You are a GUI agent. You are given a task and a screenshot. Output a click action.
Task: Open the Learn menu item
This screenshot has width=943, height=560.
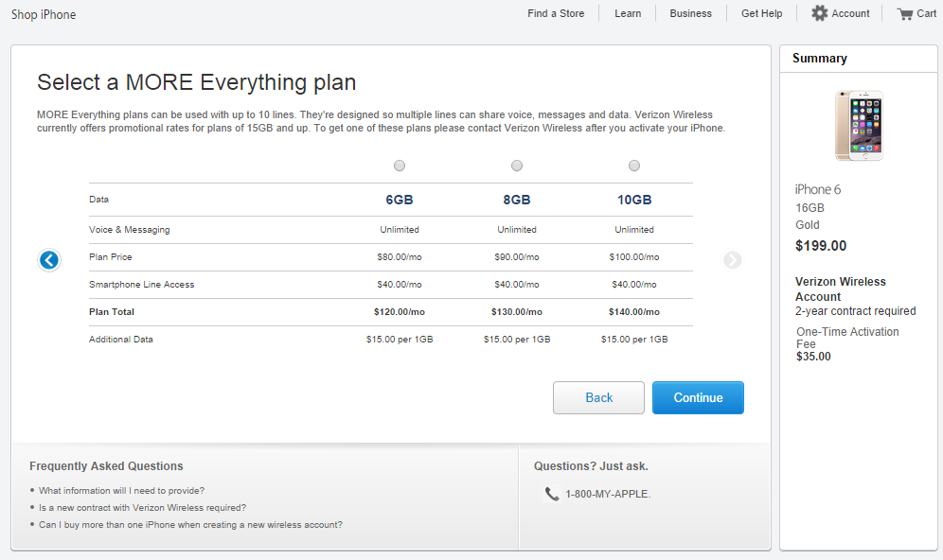click(x=628, y=13)
